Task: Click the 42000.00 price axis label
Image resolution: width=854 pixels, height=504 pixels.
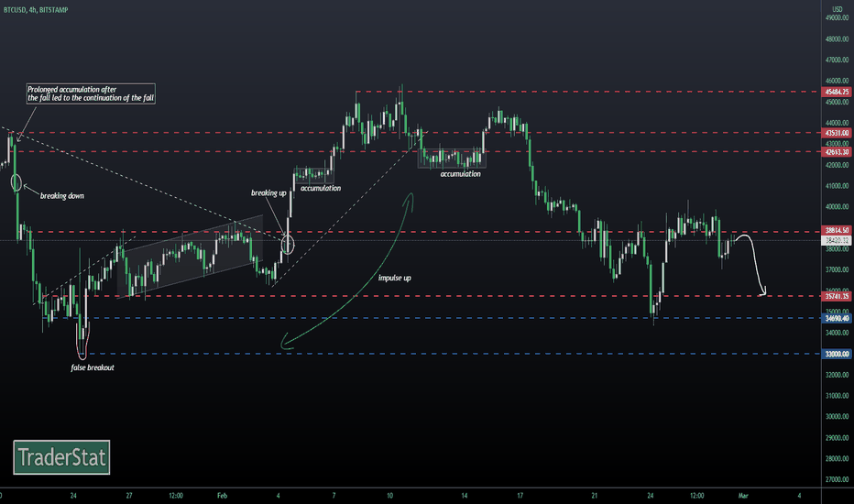Action: point(838,165)
